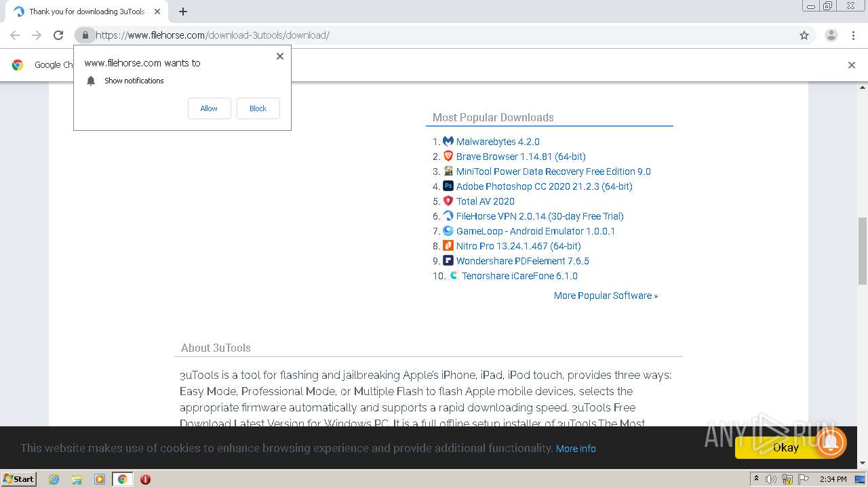Click the Malwarebytes icon in list
This screenshot has width=868, height=488.
[448, 141]
